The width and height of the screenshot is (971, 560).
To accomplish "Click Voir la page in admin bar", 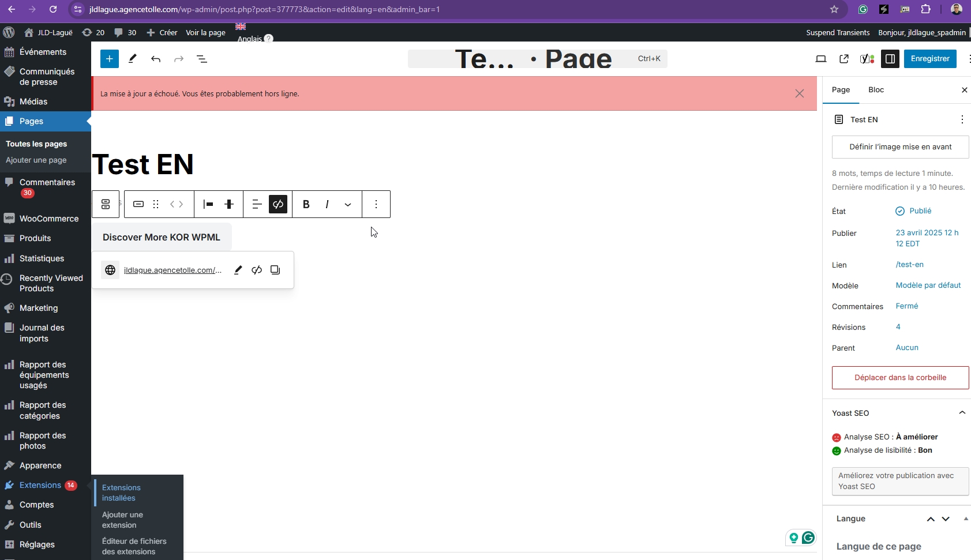I will 205,32.
